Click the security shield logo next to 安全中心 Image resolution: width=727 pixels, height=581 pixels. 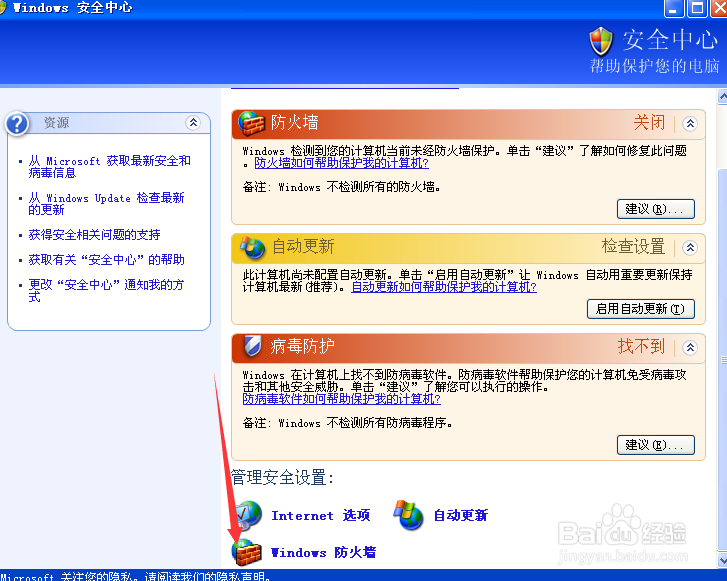601,41
